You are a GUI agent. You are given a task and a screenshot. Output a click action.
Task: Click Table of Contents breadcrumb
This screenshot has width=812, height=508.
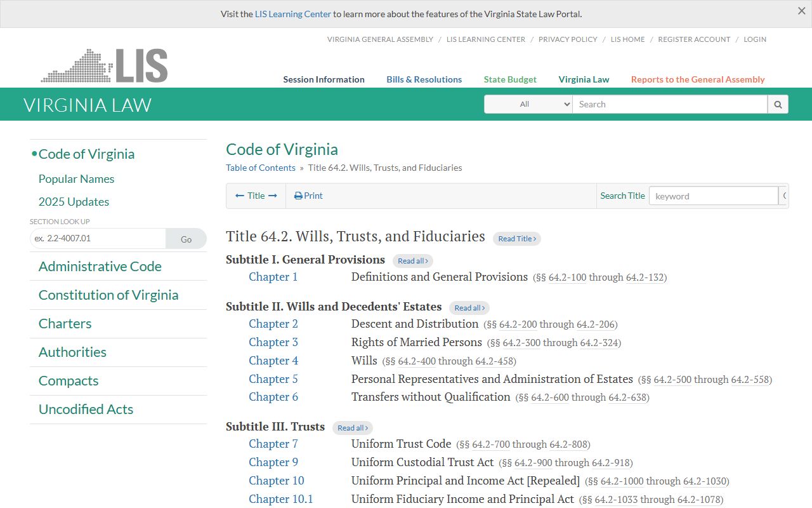click(261, 168)
